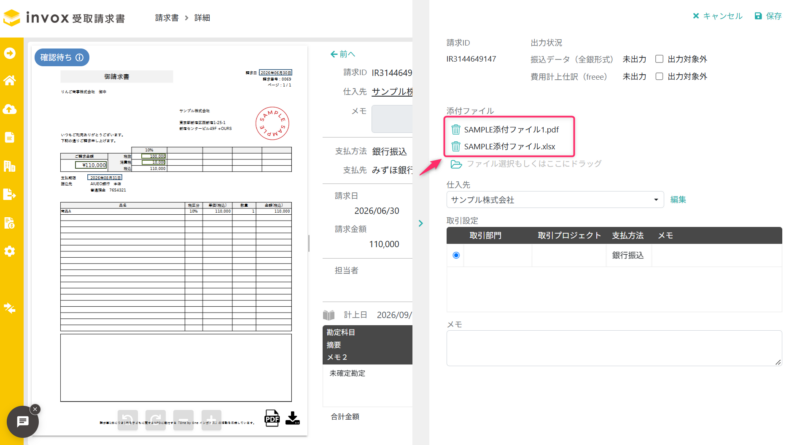The image size is (800, 445).
Task: Open the file search sidebar icon
Action: click(10, 223)
